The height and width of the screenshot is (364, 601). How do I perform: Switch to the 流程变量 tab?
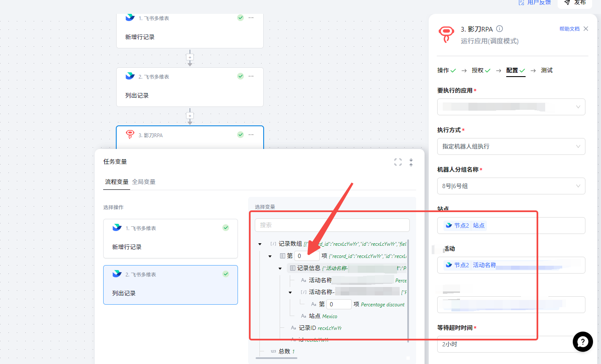coord(117,182)
